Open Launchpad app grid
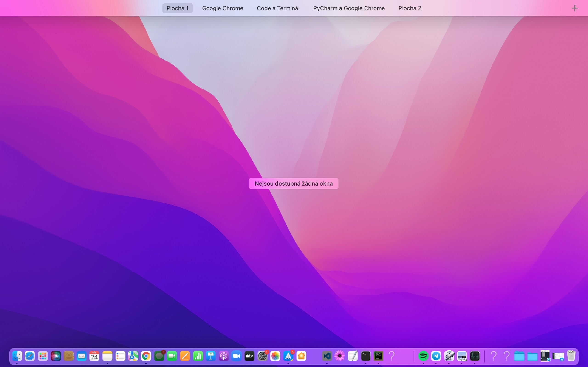Viewport: 588px width, 367px height. coord(43,356)
